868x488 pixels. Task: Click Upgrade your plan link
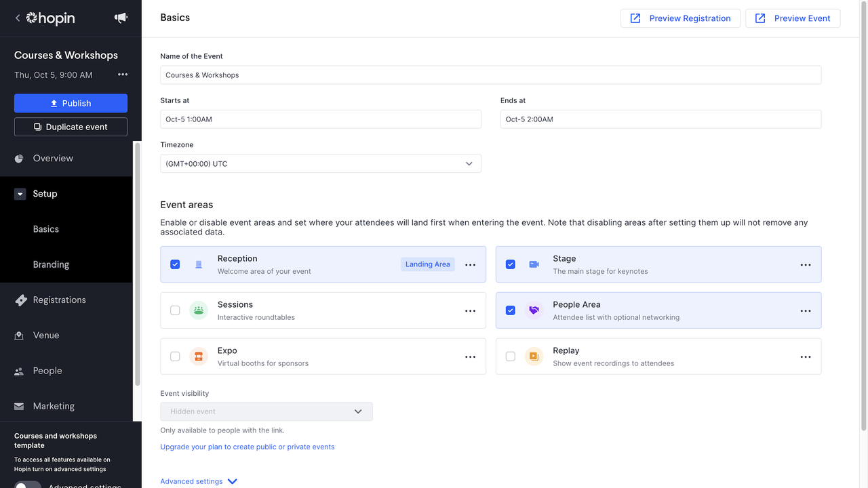(247, 447)
